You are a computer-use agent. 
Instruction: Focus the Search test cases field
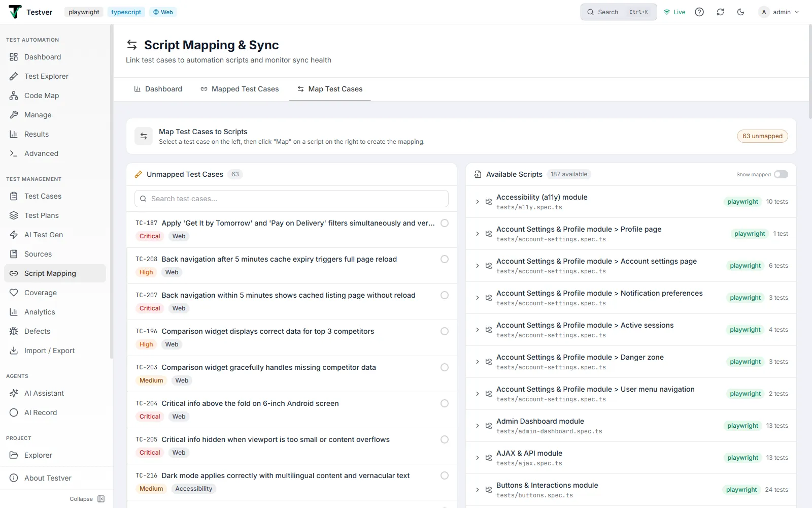291,199
